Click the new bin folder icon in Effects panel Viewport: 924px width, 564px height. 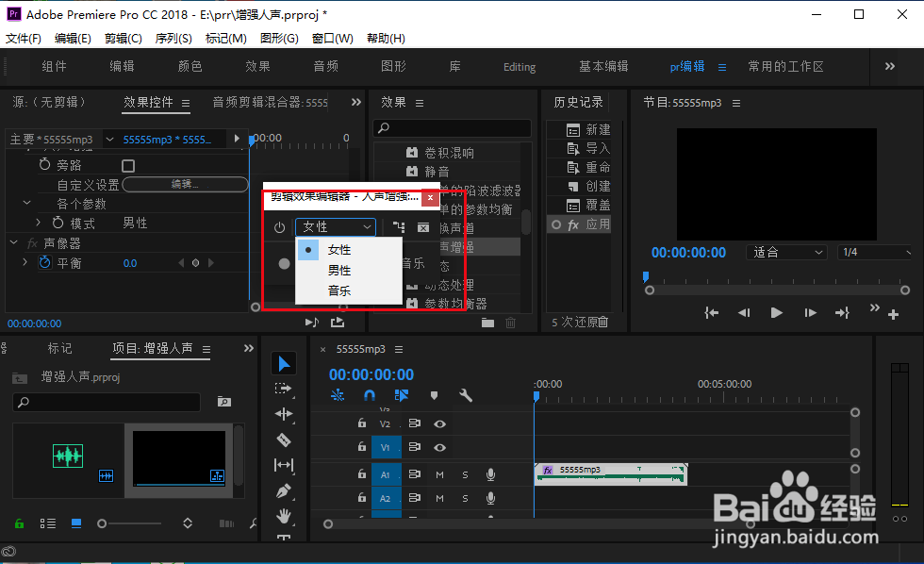pos(488,323)
